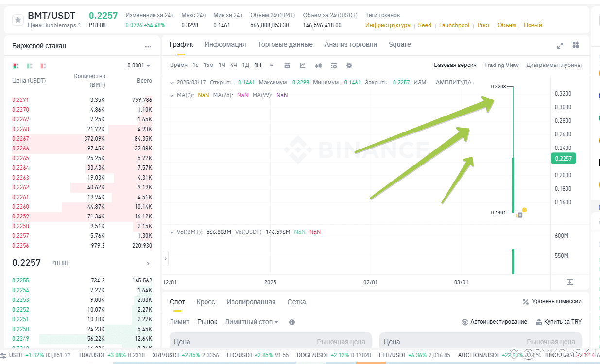
Task: Show only buy orders in the order book
Action: (29, 65)
